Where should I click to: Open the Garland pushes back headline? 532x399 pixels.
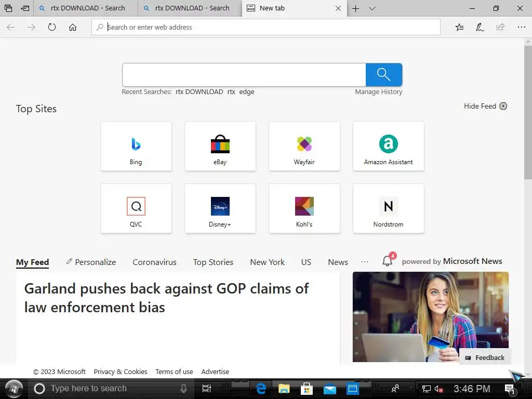[x=166, y=298]
